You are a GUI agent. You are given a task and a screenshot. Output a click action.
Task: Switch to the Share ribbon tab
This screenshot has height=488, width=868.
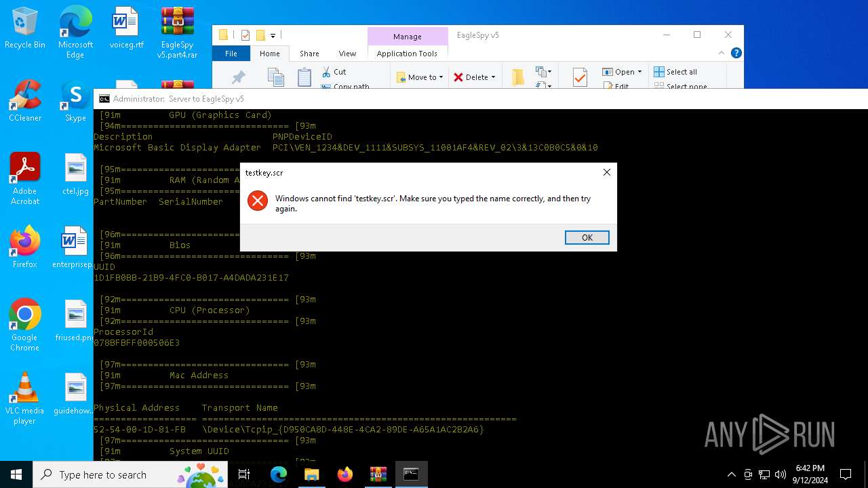309,54
